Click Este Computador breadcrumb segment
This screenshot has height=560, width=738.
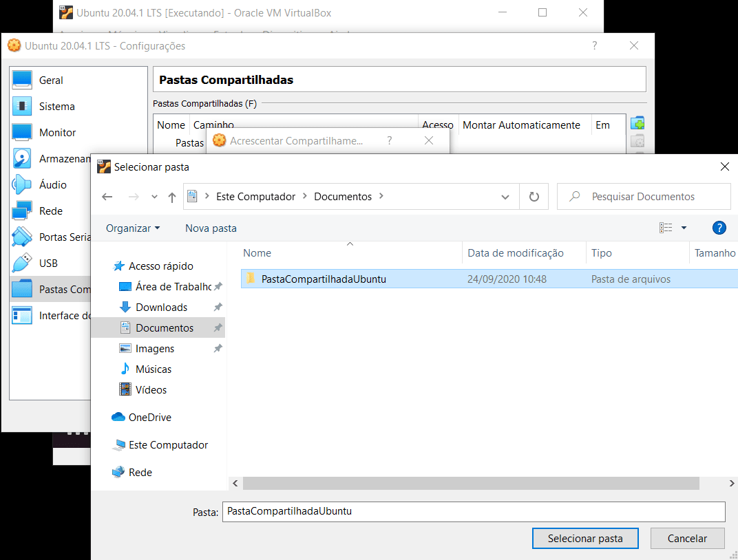point(255,197)
